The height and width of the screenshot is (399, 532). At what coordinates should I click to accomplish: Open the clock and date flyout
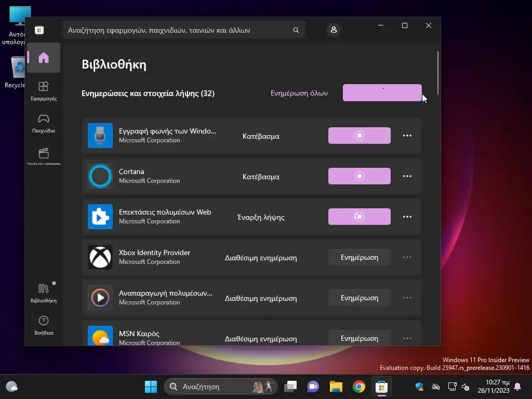494,387
